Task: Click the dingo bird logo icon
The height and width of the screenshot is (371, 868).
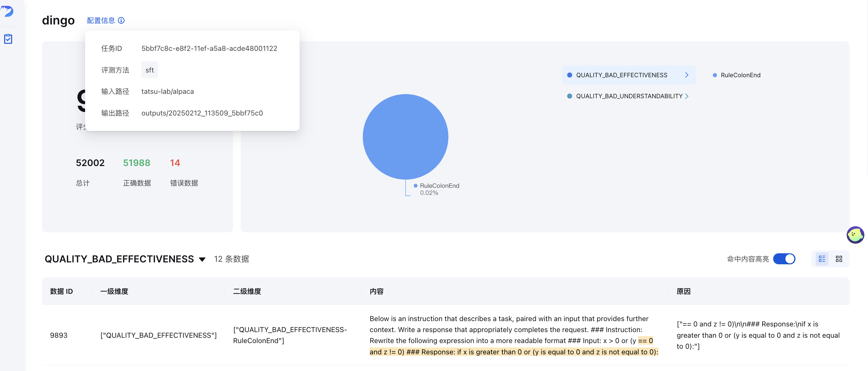Action: click(x=8, y=11)
